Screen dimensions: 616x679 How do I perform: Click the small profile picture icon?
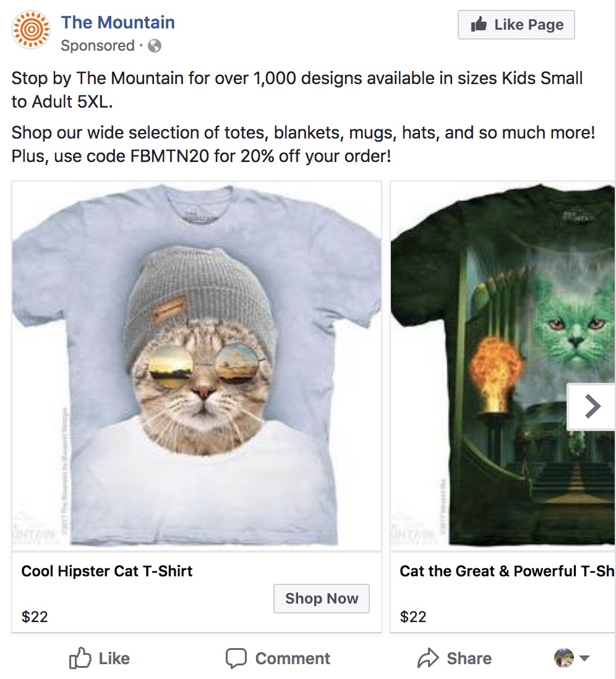pyautogui.click(x=563, y=658)
